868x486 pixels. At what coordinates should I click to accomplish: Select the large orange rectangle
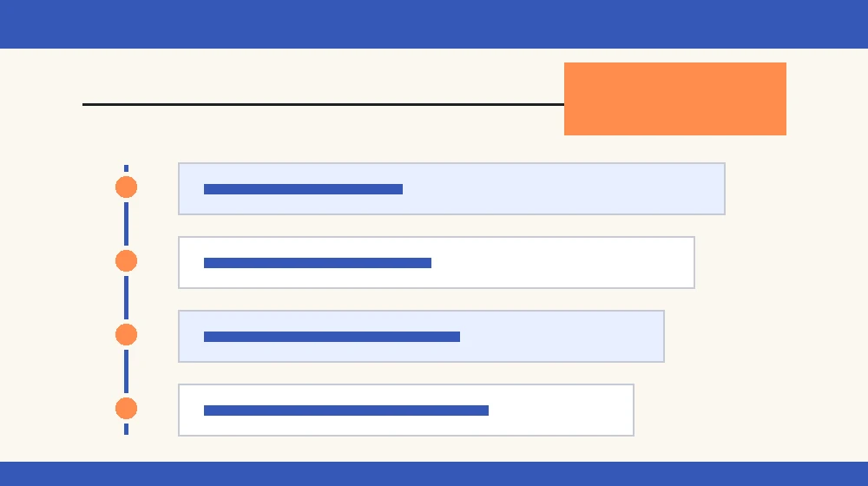[674, 99]
